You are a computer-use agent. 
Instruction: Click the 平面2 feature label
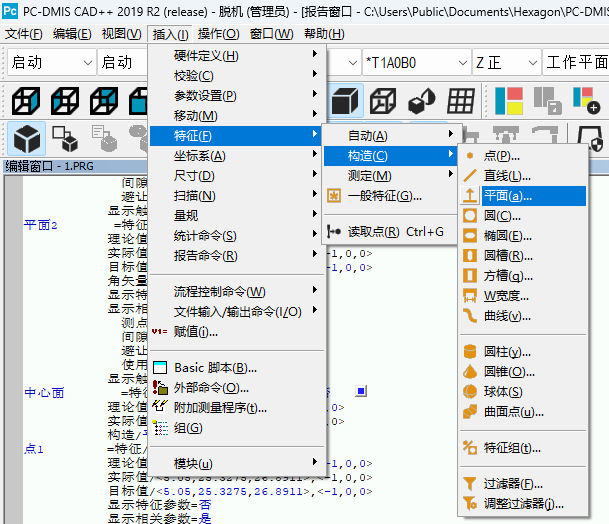click(41, 225)
